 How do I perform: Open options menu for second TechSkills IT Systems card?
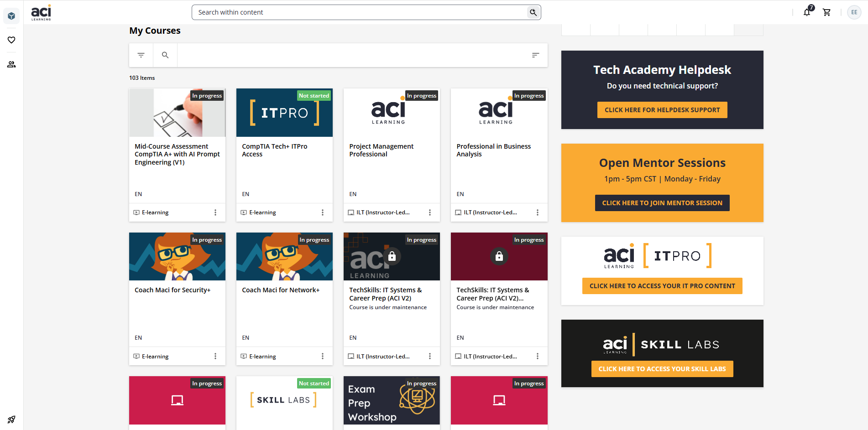538,356
